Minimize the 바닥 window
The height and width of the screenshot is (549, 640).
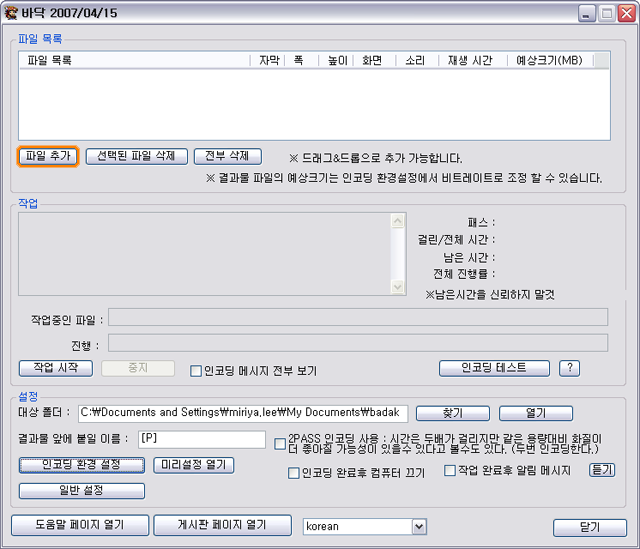587,14
